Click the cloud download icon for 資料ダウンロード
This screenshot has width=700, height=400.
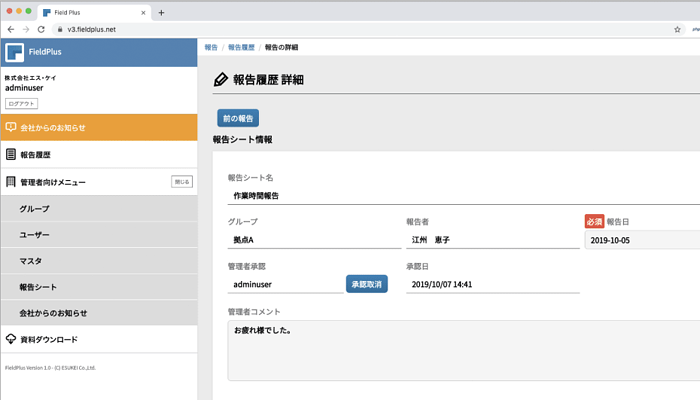(x=11, y=339)
